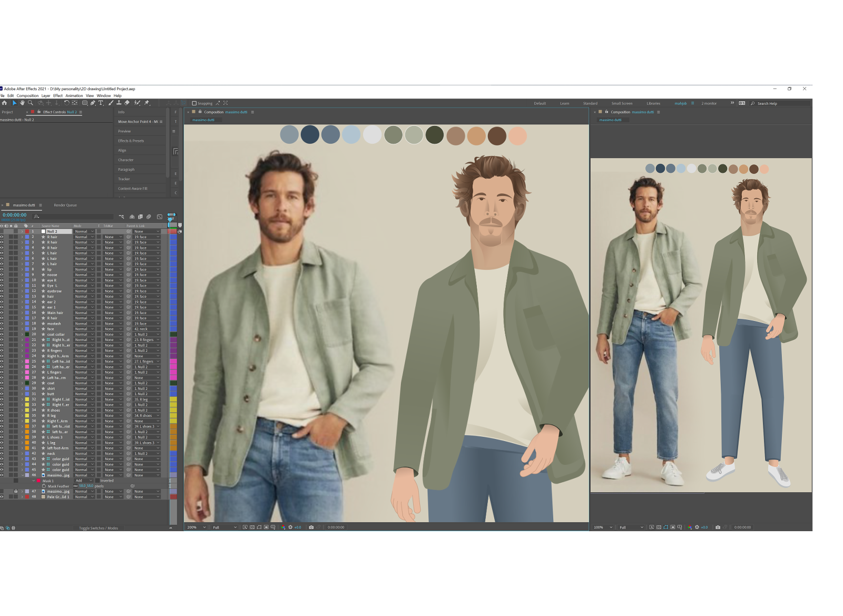
Task: Open parent dropdown for face layer showing 42. neck
Action: 146,329
